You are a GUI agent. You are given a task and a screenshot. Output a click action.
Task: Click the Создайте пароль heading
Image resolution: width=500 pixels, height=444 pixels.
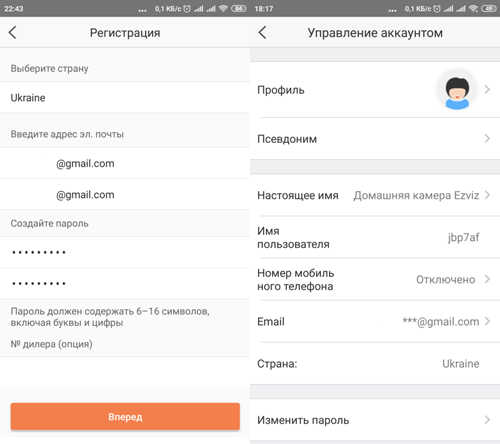[49, 223]
